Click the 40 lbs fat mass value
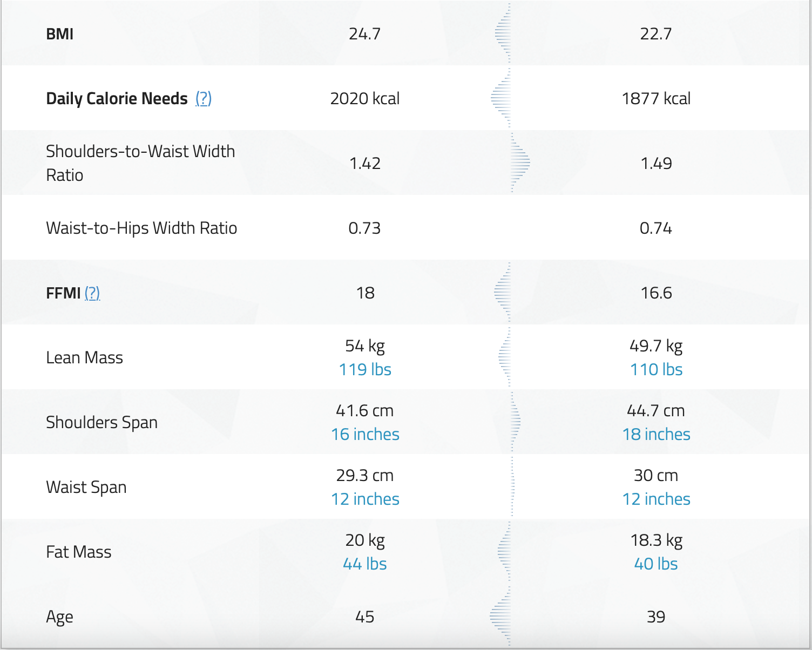812x650 pixels. click(656, 564)
